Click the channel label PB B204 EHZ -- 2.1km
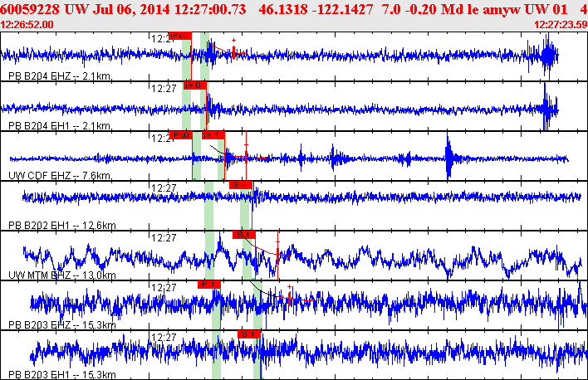The height and width of the screenshot is (380, 588). pos(59,76)
